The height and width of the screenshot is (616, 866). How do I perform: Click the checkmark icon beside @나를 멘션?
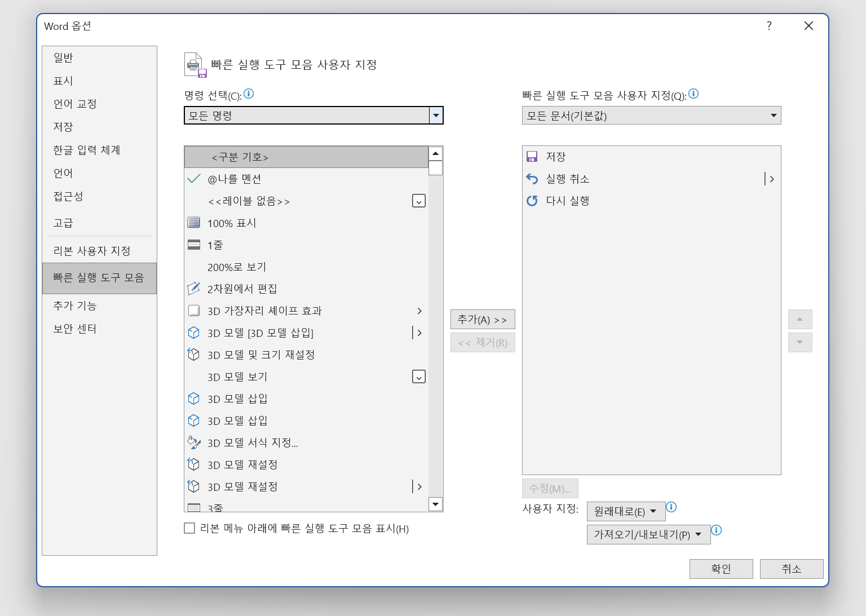pos(193,179)
